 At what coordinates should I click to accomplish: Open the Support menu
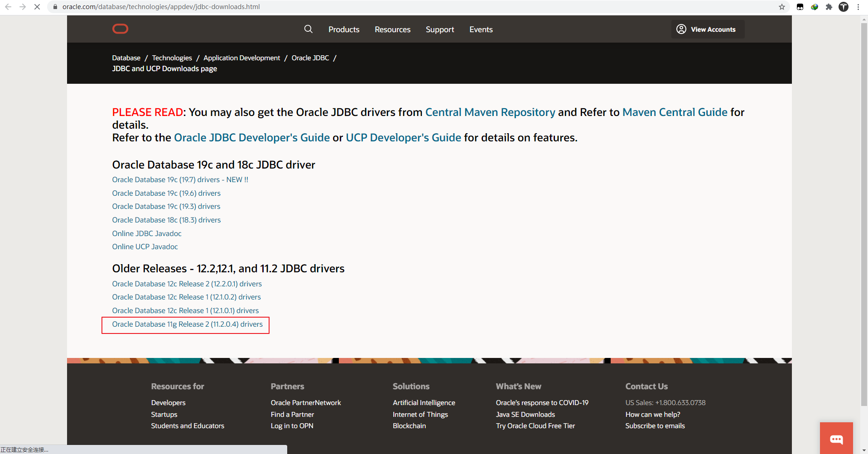pyautogui.click(x=440, y=29)
